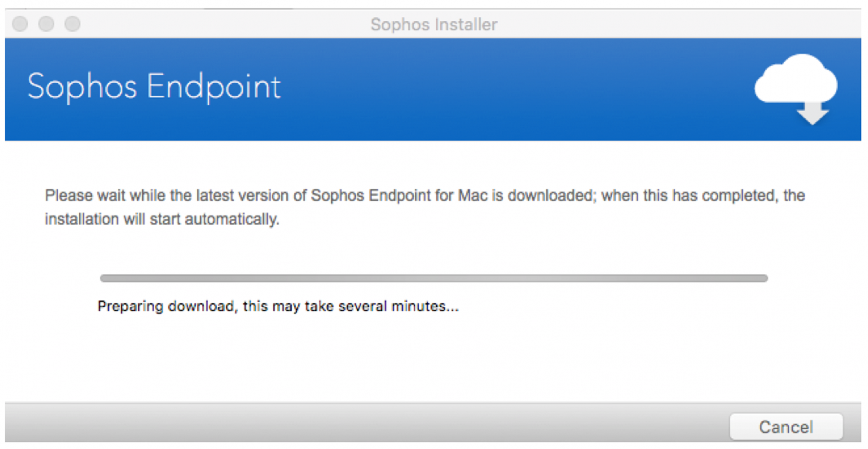Click the blank area below the status message
Viewport: 868px width, 449px height.
[434, 359]
